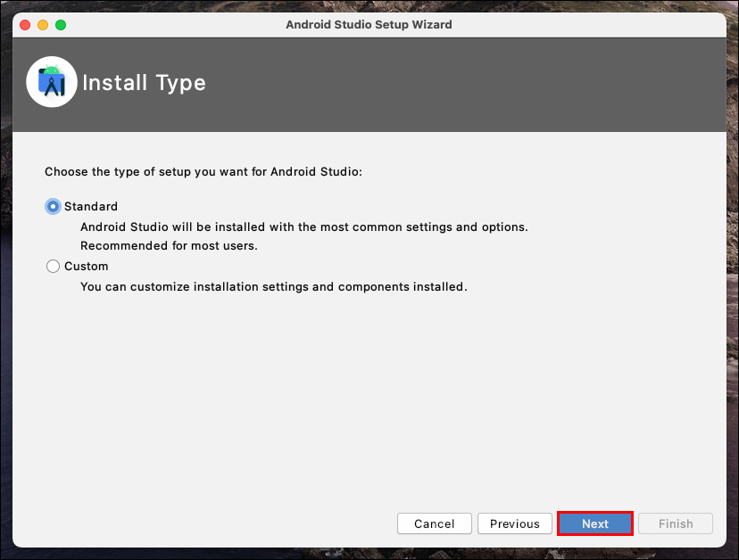Click the 'Install Type' heading text

coord(144,83)
